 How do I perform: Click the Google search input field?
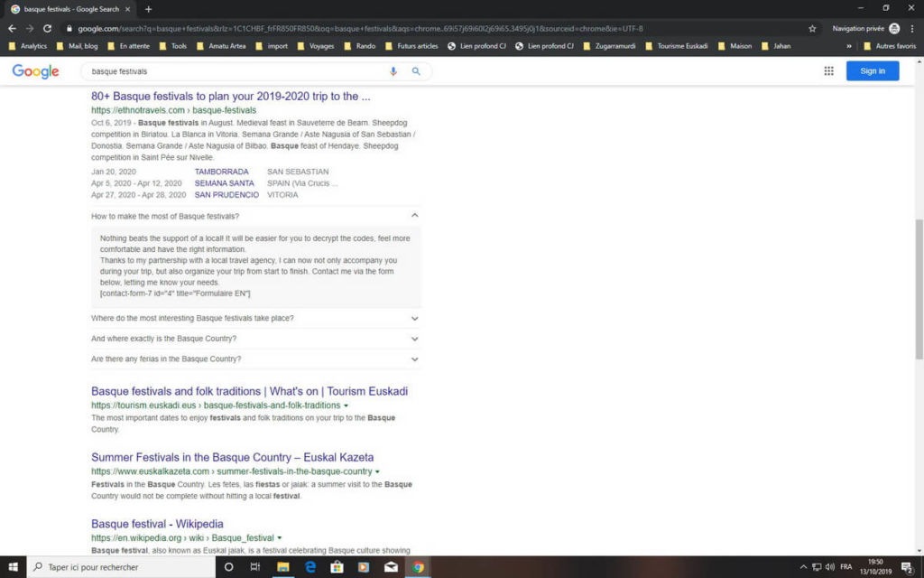coord(236,71)
